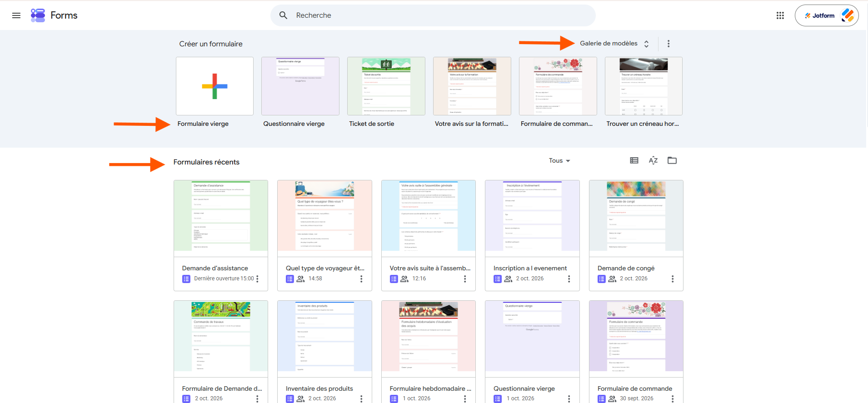Image resolution: width=868 pixels, height=403 pixels.
Task: Open more options for Questionnaire vierge dated 1 oct.
Action: pos(569,398)
